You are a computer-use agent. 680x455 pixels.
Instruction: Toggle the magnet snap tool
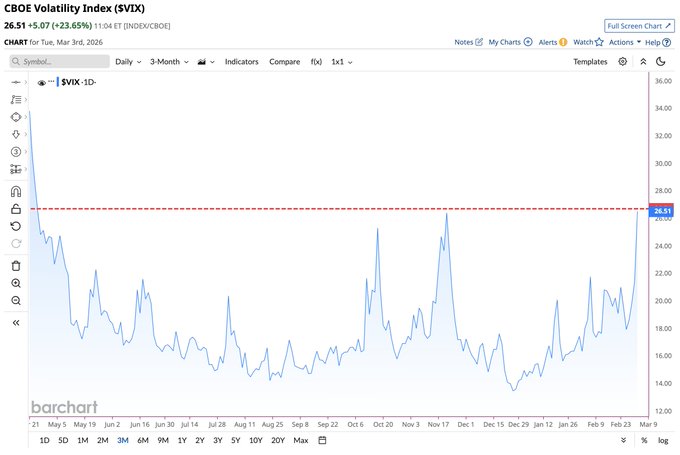(15, 190)
